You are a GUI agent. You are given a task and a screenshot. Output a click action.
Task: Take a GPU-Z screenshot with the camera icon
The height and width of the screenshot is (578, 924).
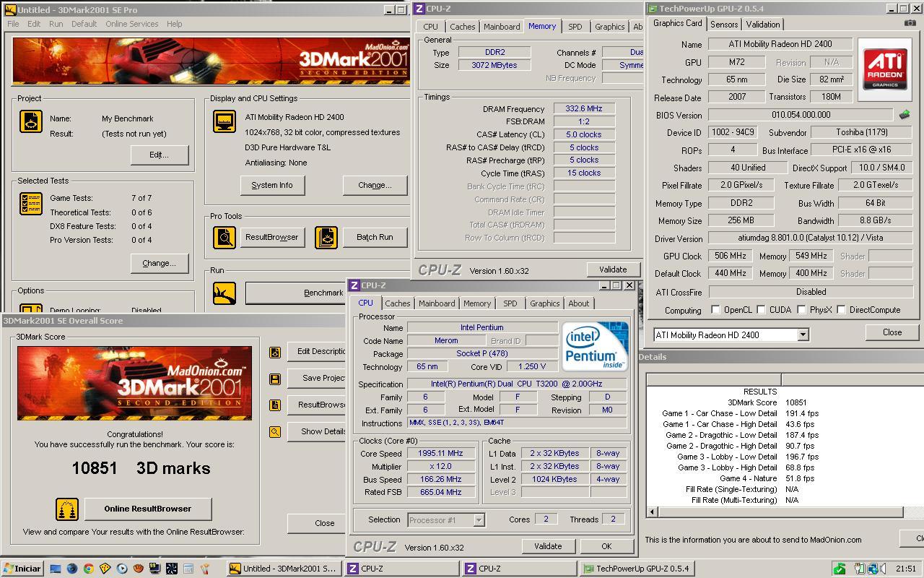point(910,23)
